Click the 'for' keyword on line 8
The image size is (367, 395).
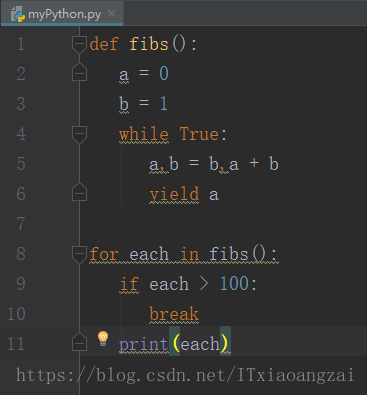click(104, 254)
